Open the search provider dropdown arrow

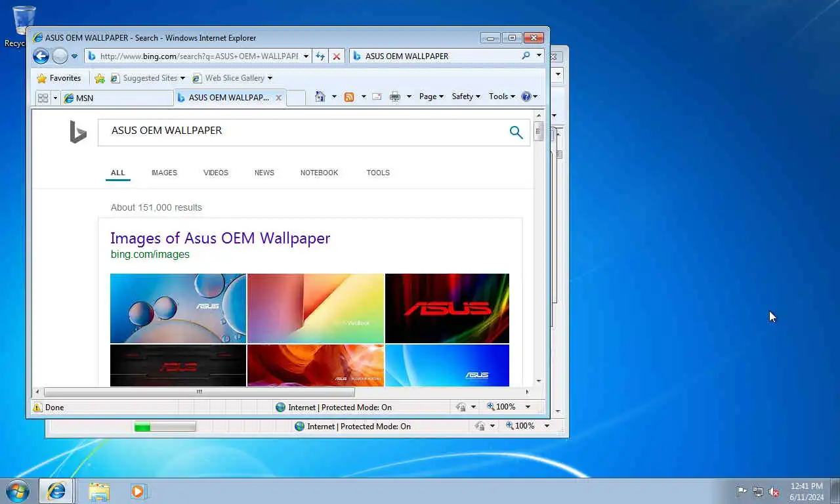pos(539,56)
